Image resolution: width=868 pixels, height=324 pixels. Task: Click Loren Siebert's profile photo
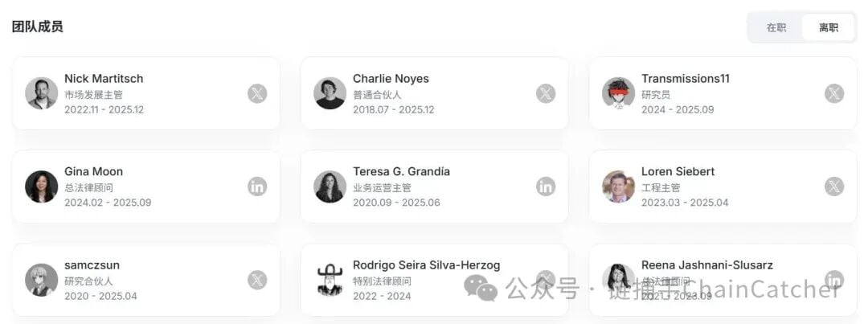click(x=618, y=187)
